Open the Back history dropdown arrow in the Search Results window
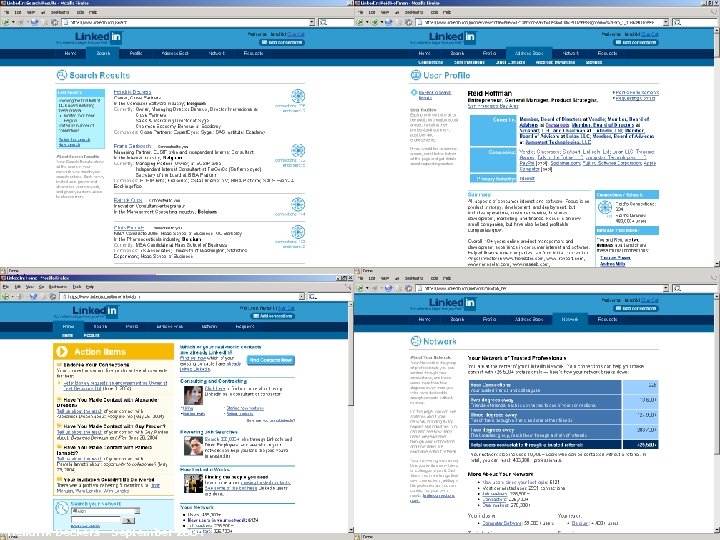The width and height of the screenshot is (720, 540). (12, 22)
